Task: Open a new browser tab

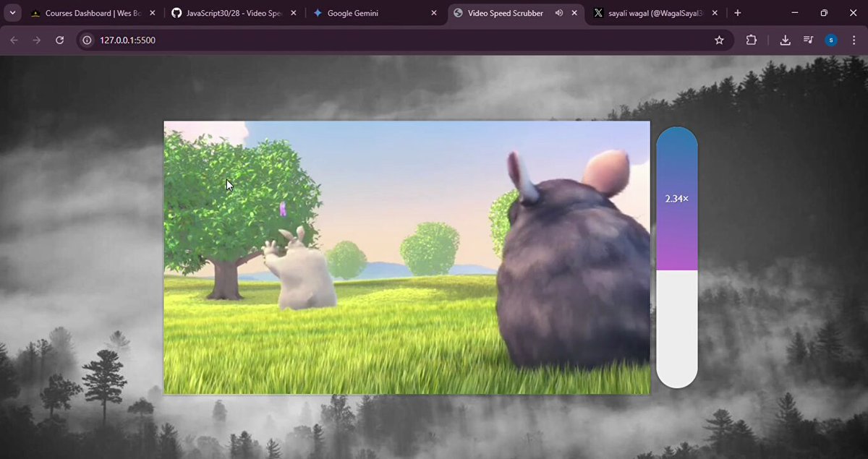Action: tap(738, 13)
